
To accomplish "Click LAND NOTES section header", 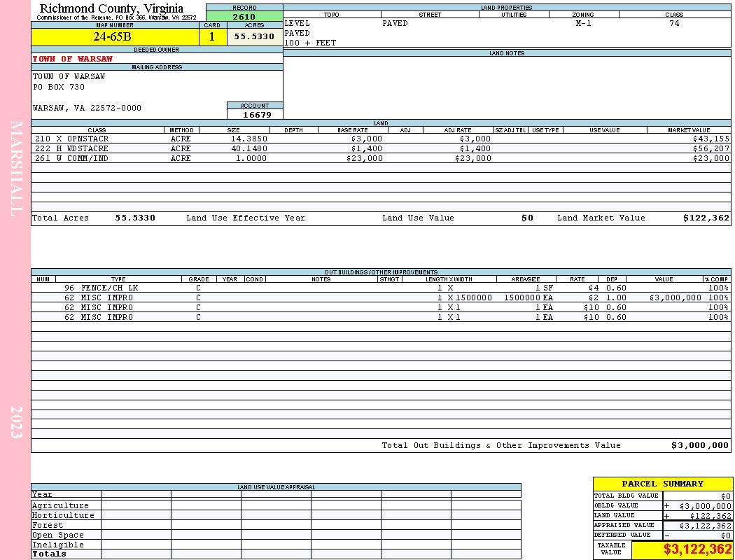I will [x=507, y=53].
